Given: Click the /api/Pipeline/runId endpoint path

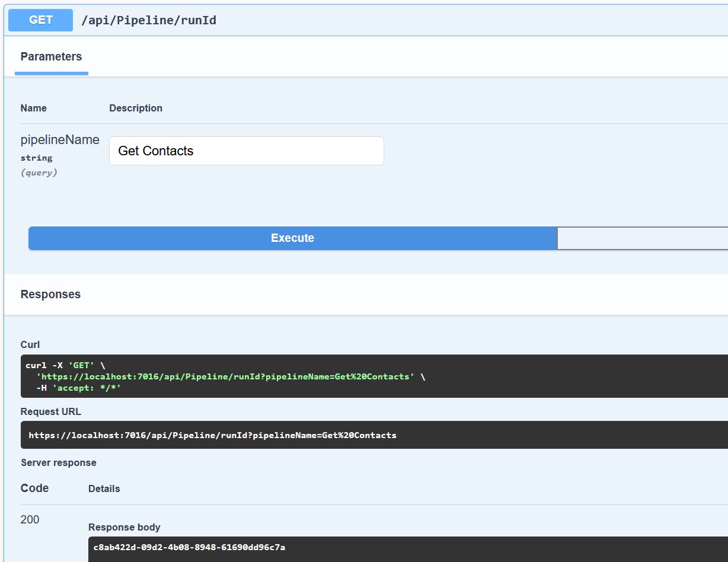Looking at the screenshot, I should [148, 20].
